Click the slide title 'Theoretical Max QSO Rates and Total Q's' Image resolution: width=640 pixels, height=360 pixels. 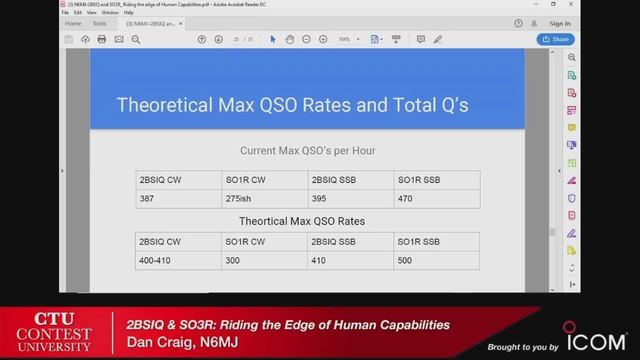point(292,105)
